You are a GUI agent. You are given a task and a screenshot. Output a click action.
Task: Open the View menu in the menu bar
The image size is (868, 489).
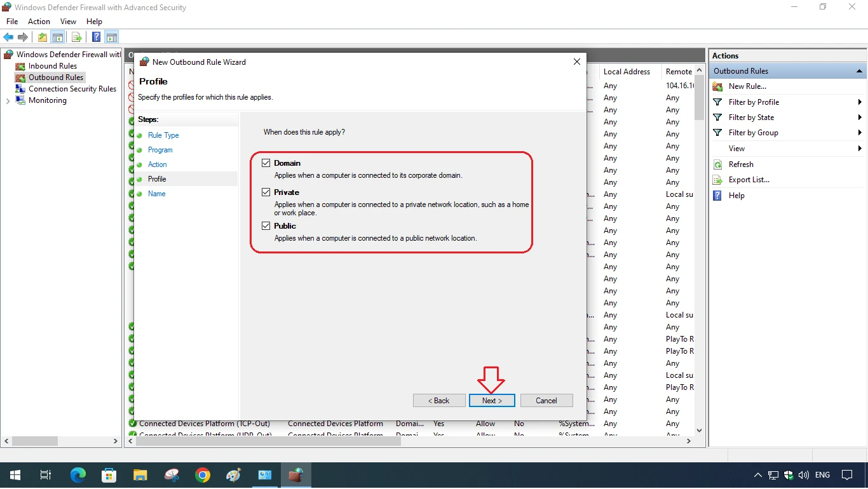coord(68,21)
